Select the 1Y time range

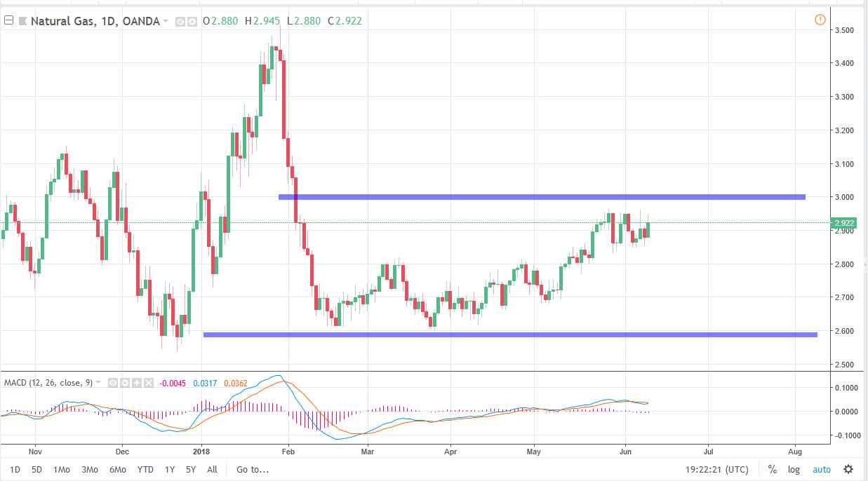[x=169, y=469]
